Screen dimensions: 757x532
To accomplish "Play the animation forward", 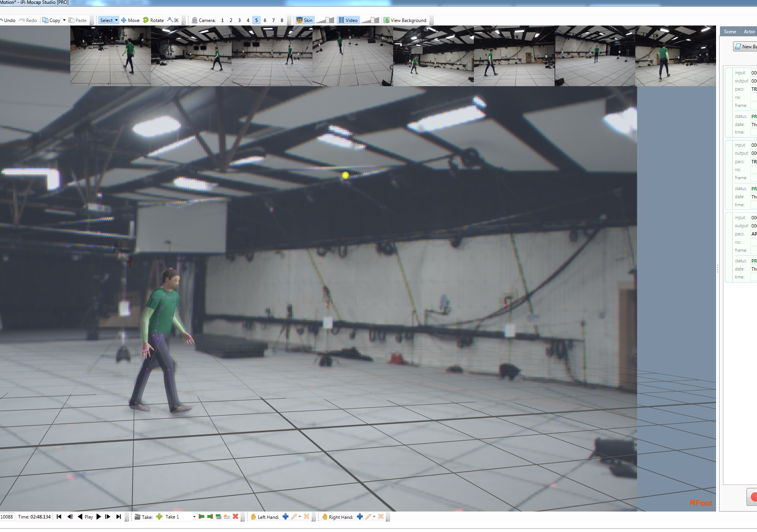I will 99,517.
